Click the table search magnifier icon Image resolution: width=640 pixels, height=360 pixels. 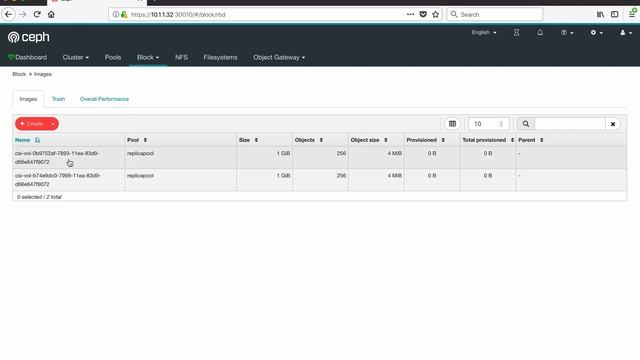tap(526, 124)
